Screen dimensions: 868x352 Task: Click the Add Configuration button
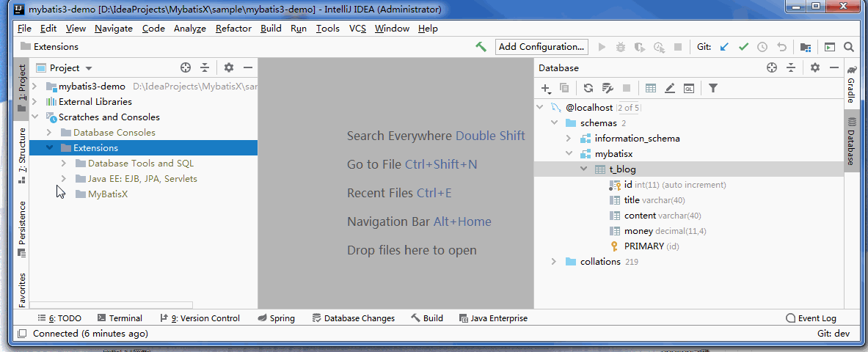[541, 47]
